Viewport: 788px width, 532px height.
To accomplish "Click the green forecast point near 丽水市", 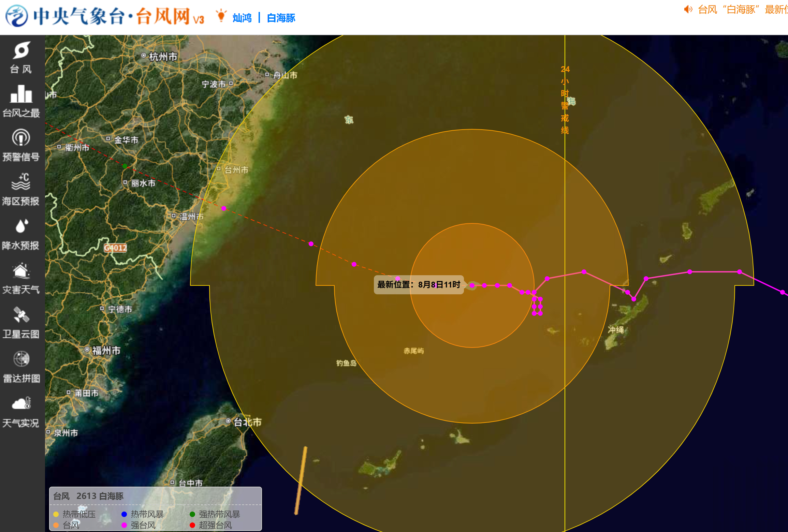I will 125,166.
